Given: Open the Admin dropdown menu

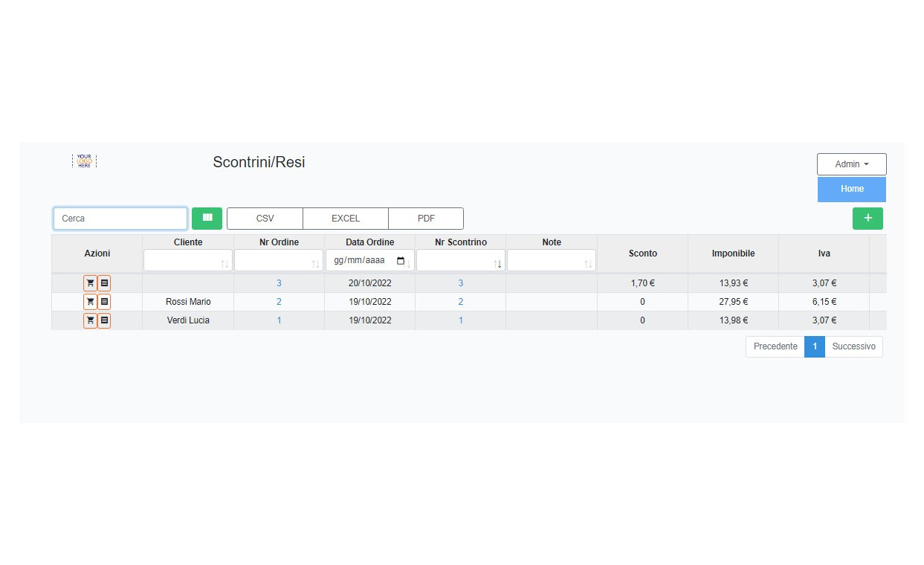Looking at the screenshot, I should click(x=851, y=164).
